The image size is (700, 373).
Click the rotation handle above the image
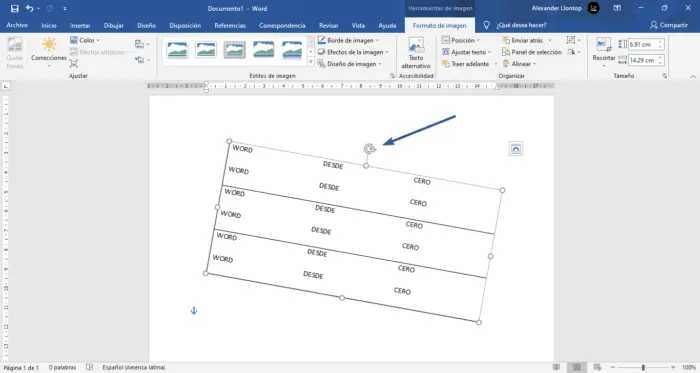(x=369, y=149)
